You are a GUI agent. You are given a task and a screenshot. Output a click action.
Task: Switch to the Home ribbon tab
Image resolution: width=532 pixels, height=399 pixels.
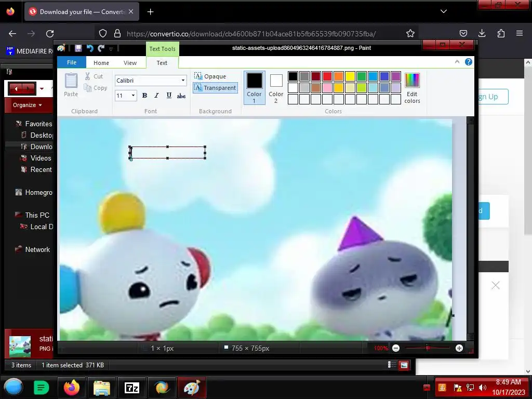(x=101, y=63)
